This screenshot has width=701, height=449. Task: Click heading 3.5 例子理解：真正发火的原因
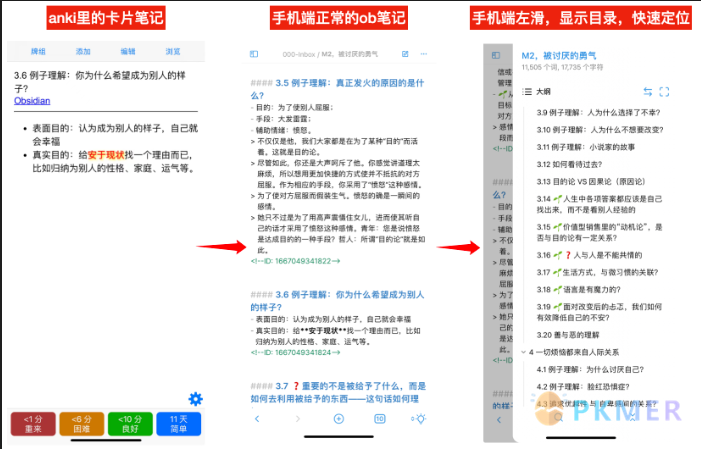337,89
